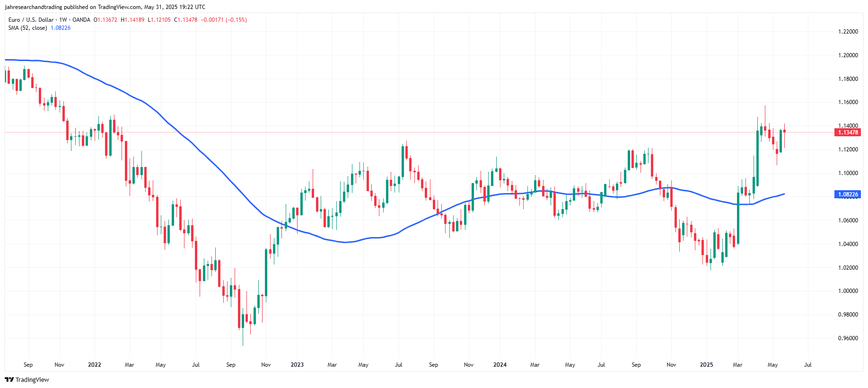Click the 1.22000 price axis label

pyautogui.click(x=848, y=32)
